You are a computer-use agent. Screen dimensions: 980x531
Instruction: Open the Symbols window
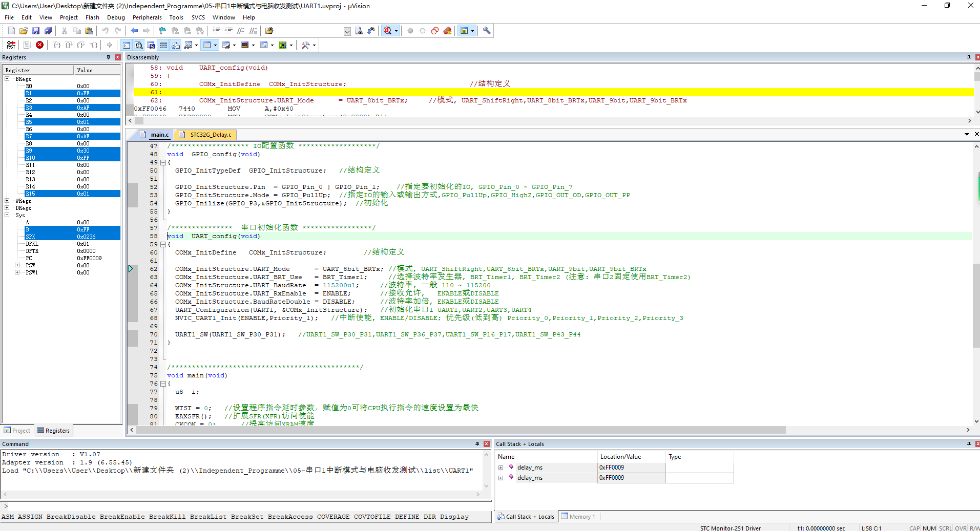151,45
